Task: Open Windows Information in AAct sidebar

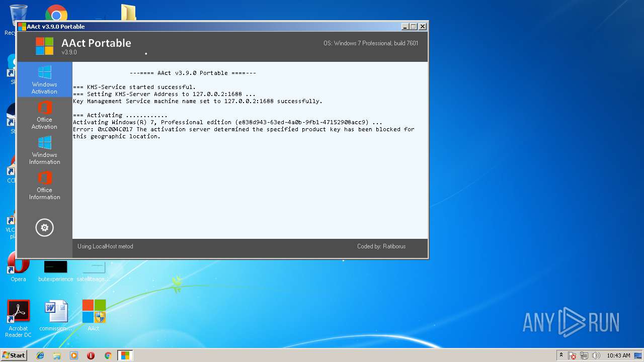Action: click(45, 150)
